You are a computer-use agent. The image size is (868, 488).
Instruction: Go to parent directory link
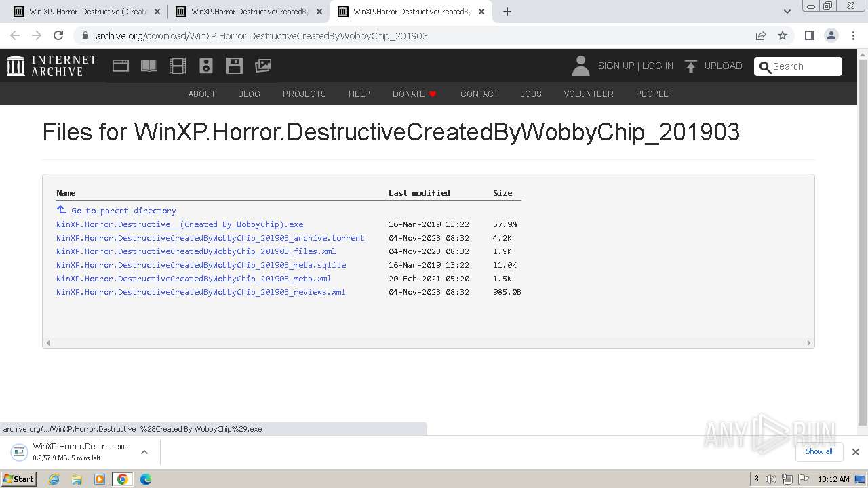click(x=116, y=211)
